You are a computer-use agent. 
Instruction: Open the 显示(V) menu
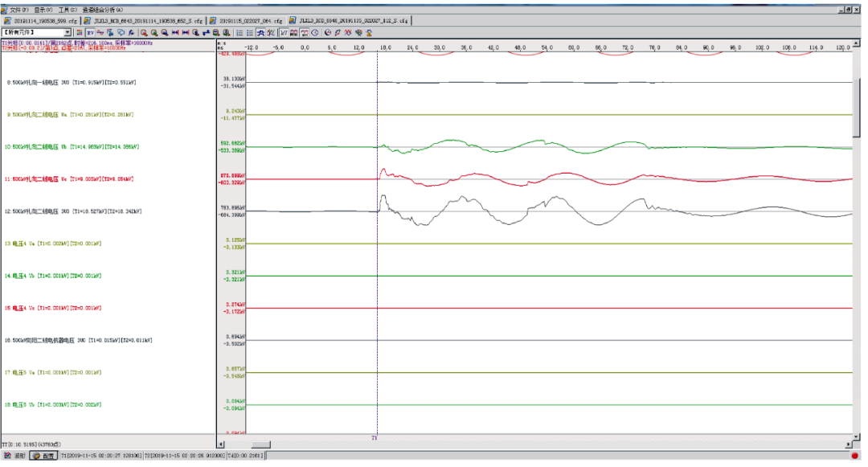click(x=43, y=10)
